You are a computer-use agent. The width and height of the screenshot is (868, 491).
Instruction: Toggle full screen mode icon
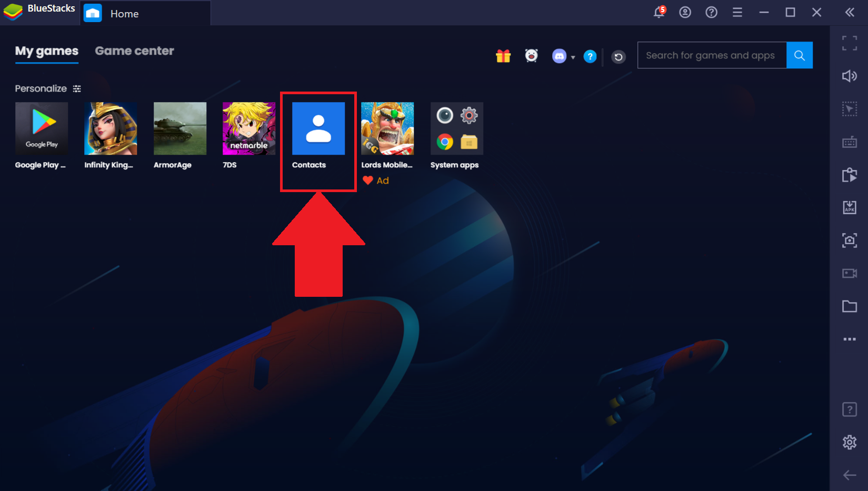(850, 43)
